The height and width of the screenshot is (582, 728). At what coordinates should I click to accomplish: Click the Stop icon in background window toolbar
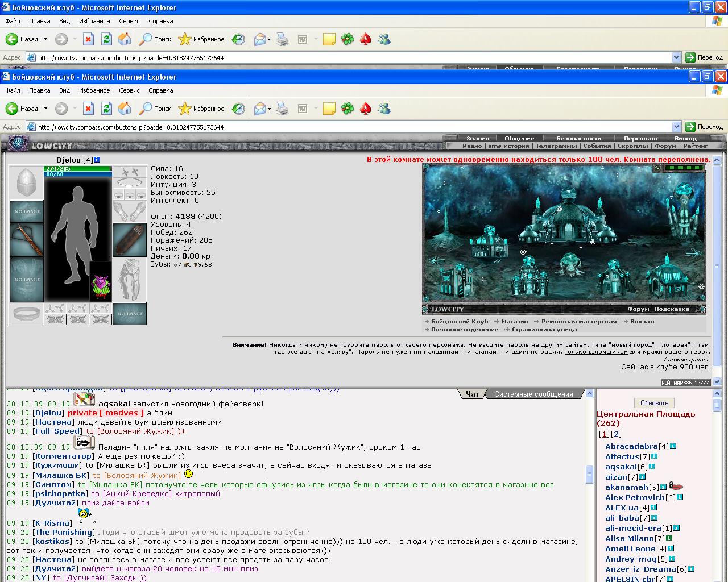pyautogui.click(x=88, y=39)
